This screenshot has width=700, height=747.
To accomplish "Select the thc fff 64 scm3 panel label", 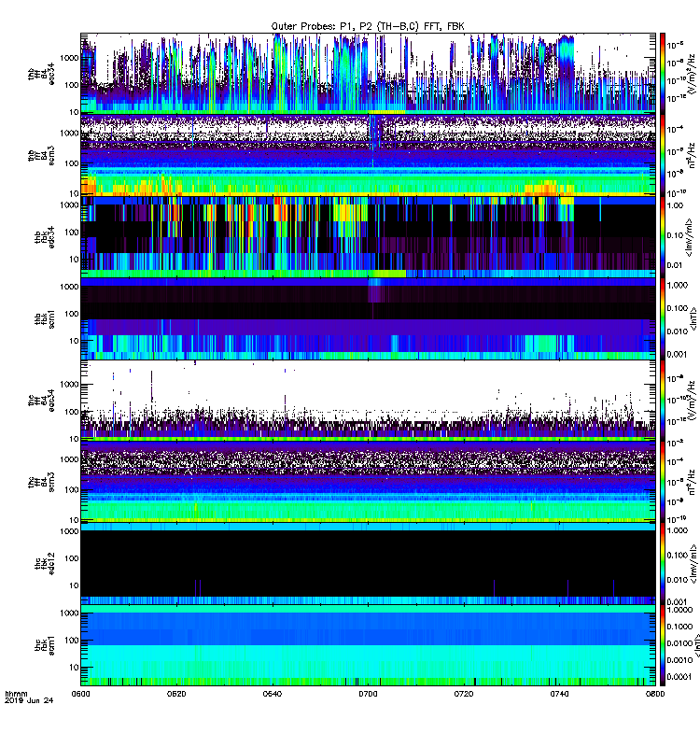I will click(41, 482).
